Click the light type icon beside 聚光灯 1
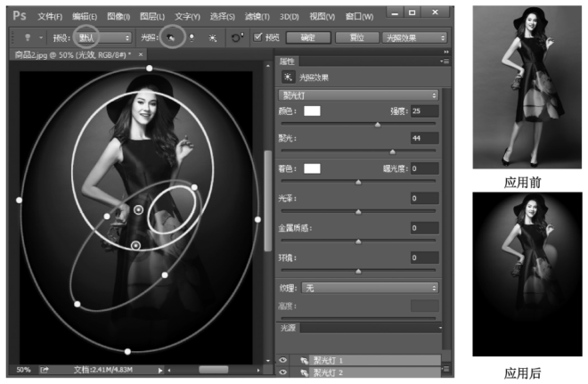The width and height of the screenshot is (588, 384). (303, 359)
